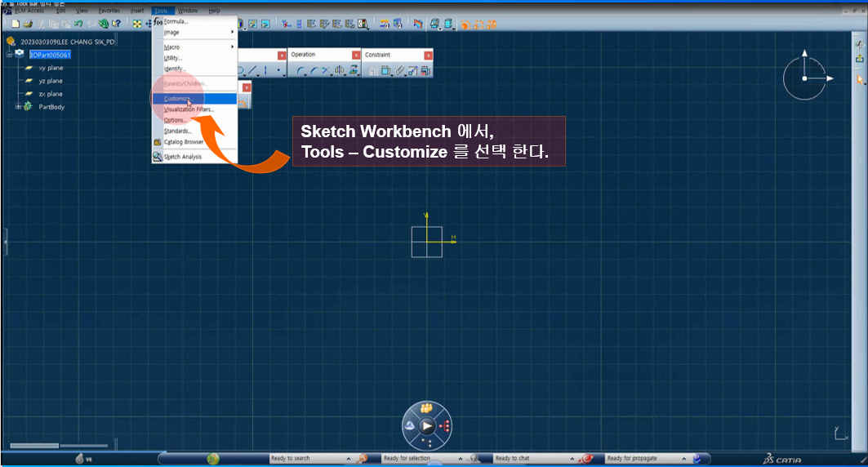This screenshot has width=868, height=467.
Task: Expand the Ready to chat dropdown arrow
Action: pyautogui.click(x=572, y=459)
